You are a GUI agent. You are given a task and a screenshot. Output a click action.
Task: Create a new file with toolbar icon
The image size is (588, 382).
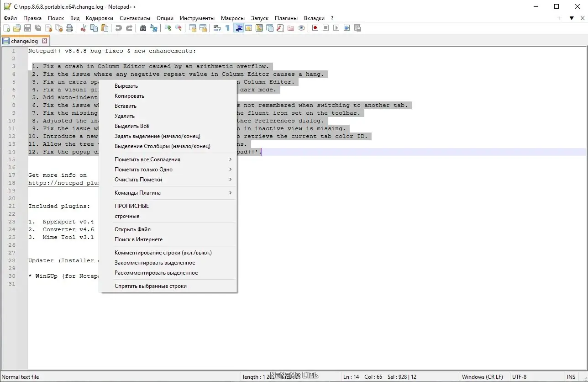pos(6,28)
